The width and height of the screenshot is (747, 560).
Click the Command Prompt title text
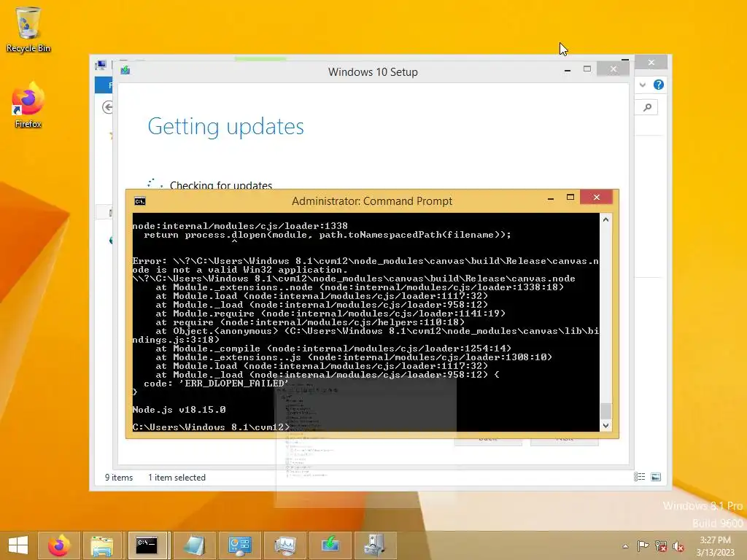click(371, 201)
